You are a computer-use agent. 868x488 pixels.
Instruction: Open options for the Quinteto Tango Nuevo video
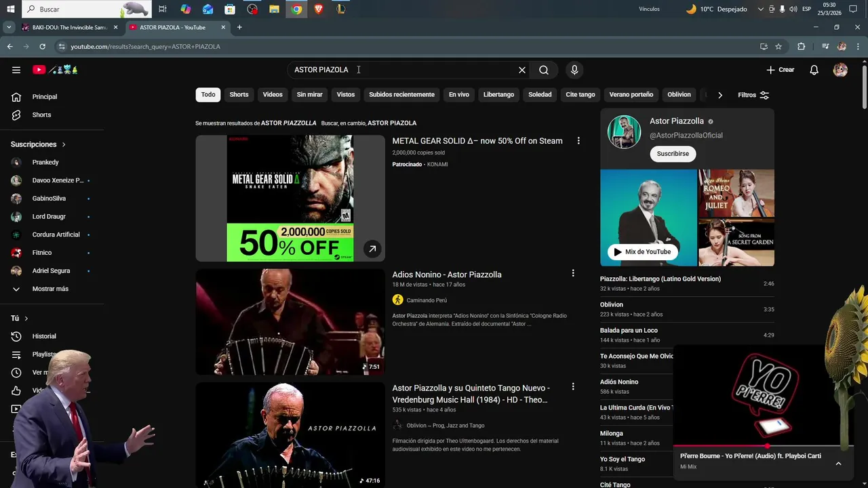click(573, 386)
